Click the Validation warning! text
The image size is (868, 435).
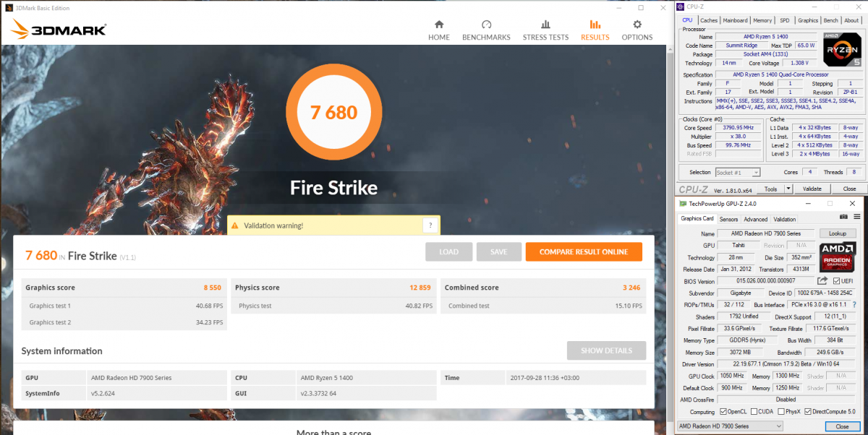[x=273, y=225]
